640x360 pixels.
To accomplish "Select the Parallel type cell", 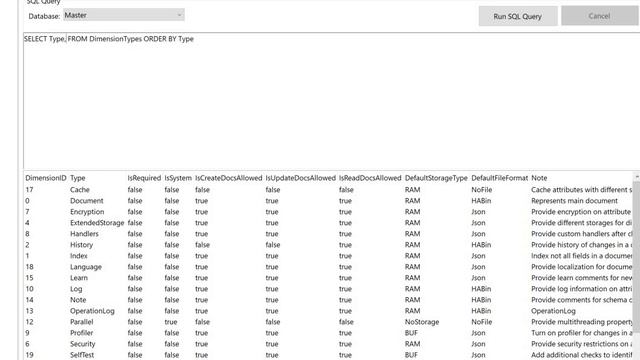I will [x=82, y=322].
